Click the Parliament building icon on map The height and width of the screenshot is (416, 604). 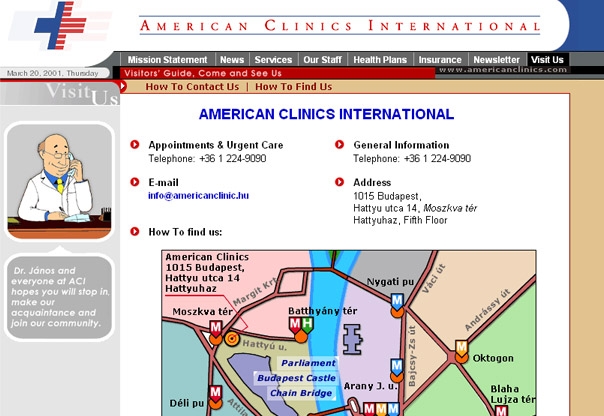click(x=353, y=339)
